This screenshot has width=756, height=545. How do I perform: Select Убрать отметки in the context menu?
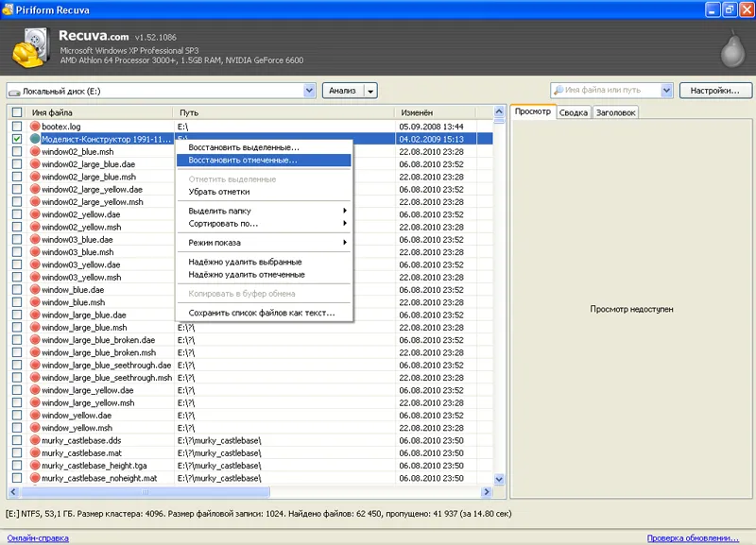(264, 192)
